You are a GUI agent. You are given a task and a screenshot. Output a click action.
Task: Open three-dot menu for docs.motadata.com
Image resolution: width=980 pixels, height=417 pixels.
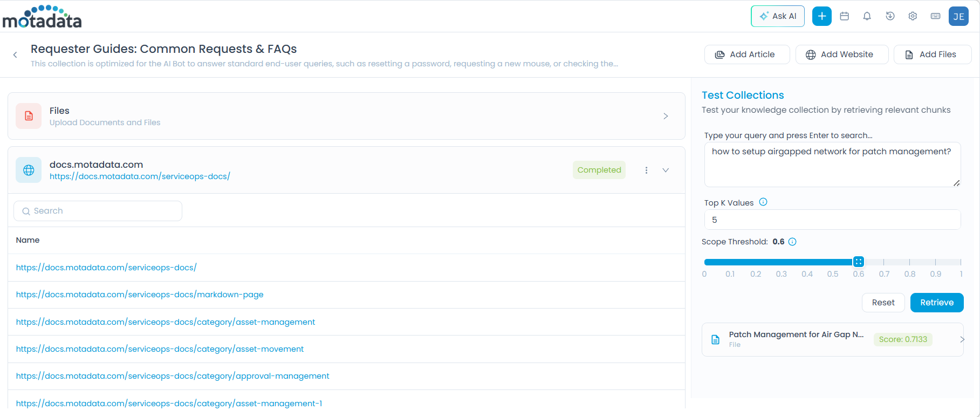[x=646, y=170]
